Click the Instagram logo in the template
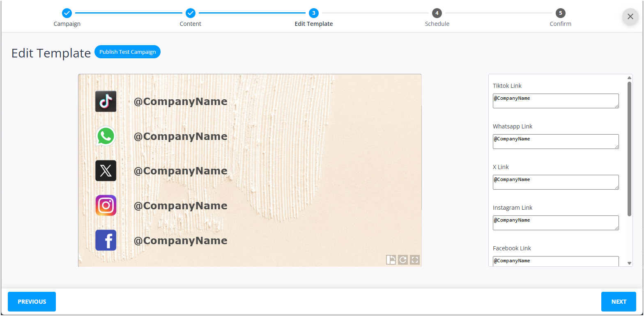The image size is (644, 316). coord(106,206)
